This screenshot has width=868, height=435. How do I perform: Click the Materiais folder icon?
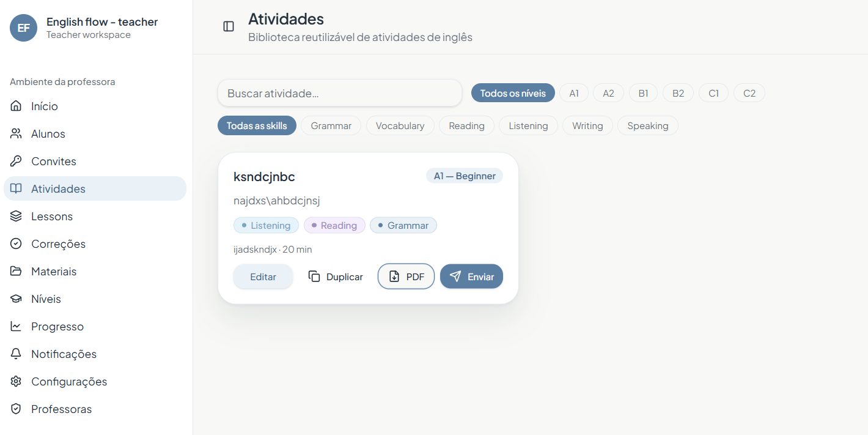click(x=16, y=271)
